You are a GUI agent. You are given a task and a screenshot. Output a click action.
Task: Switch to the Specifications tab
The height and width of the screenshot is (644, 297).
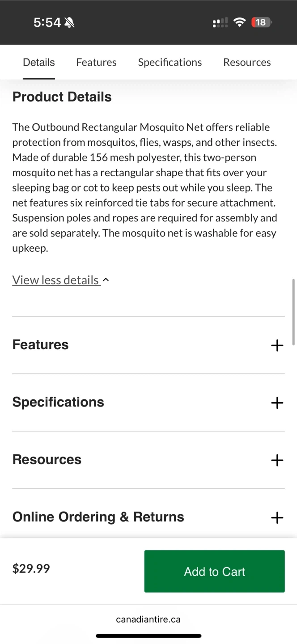pyautogui.click(x=170, y=62)
